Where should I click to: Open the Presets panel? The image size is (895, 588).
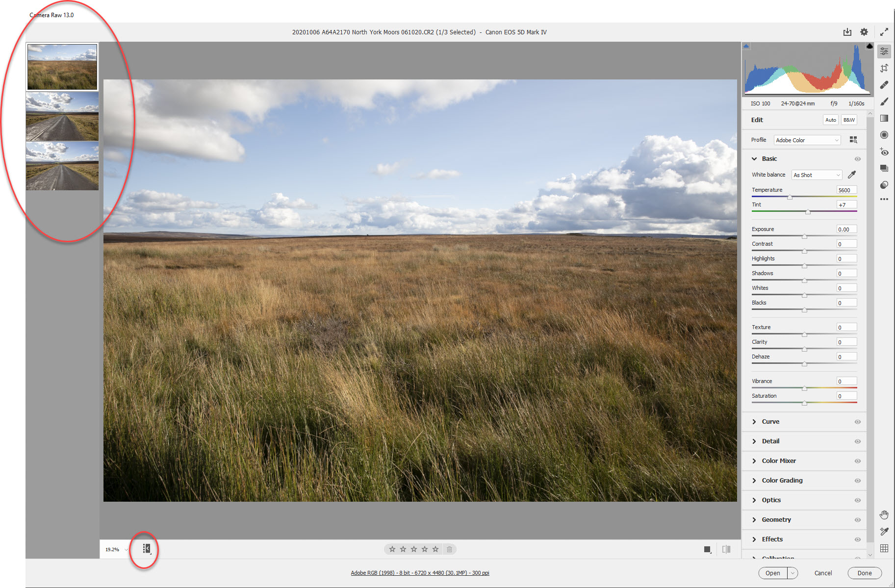tap(885, 168)
